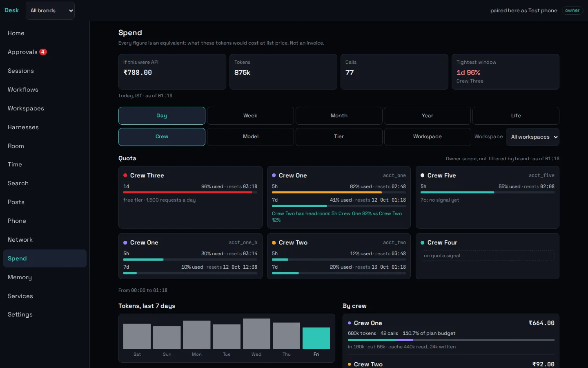This screenshot has width=588, height=368.
Task: Open Services page
Action: tap(45, 296)
